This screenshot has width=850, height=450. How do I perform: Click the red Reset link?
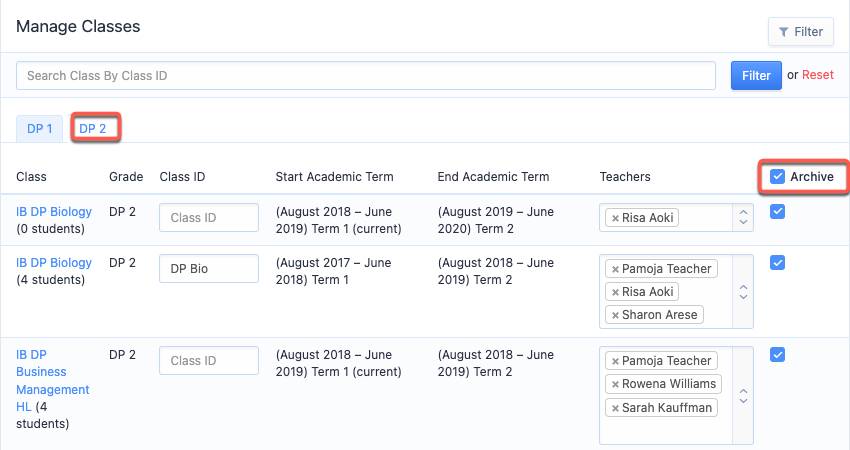coord(817,75)
